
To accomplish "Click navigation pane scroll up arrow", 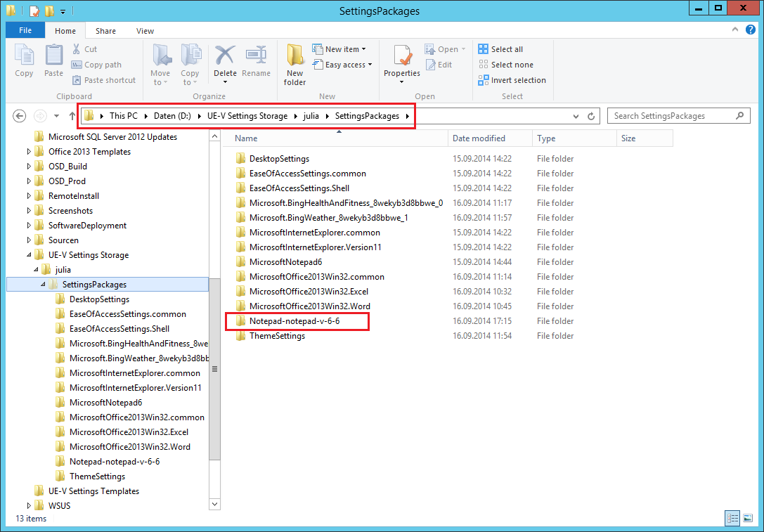I will [214, 137].
